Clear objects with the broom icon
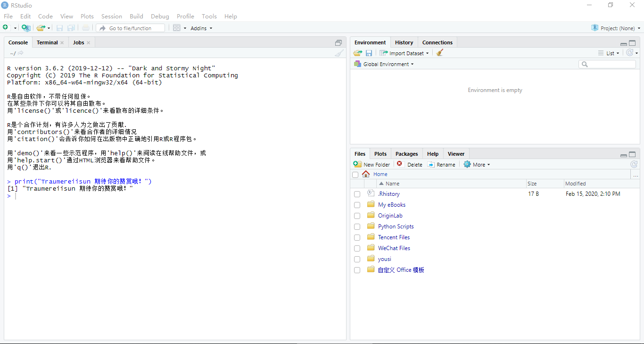 click(439, 53)
